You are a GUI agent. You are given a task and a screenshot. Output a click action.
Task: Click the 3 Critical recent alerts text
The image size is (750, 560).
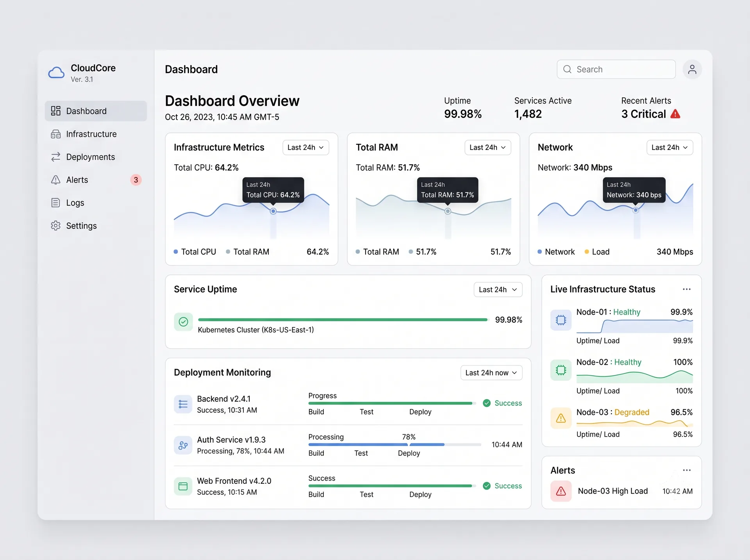pyautogui.click(x=644, y=114)
